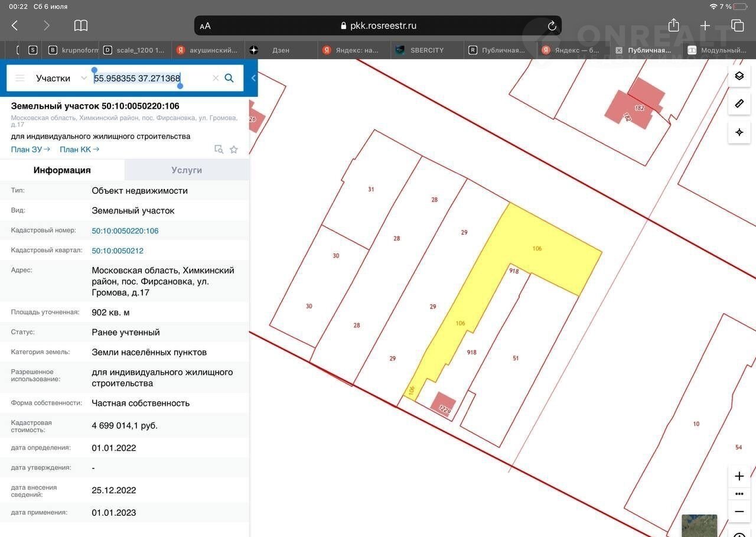Reload the page in Safari

tap(552, 25)
